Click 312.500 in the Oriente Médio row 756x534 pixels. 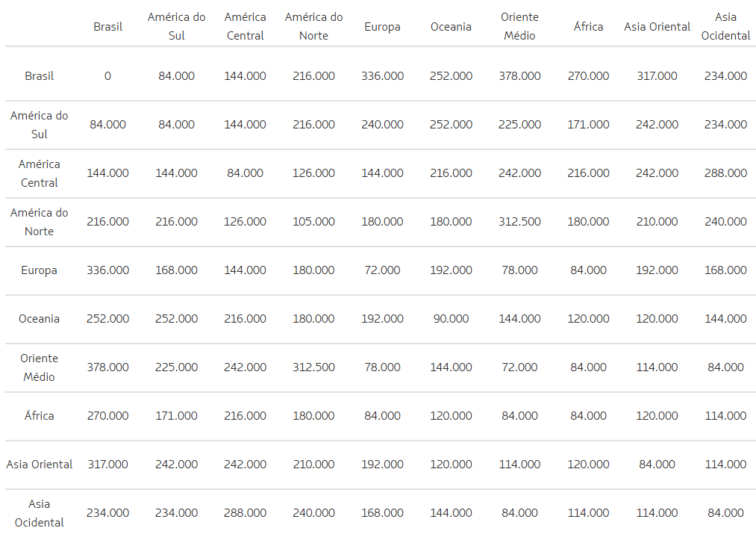click(x=313, y=367)
